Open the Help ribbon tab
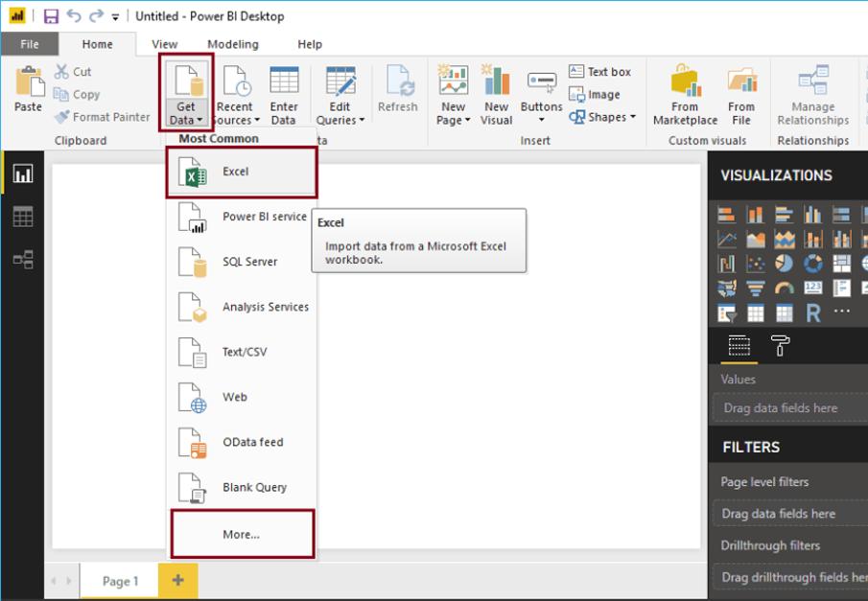Screen dimensions: 868x601 [x=310, y=44]
